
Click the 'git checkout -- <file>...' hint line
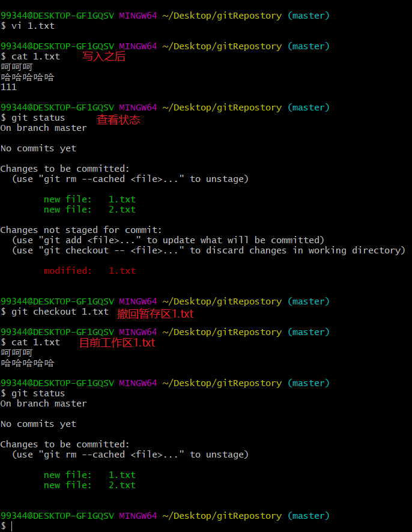208,250
